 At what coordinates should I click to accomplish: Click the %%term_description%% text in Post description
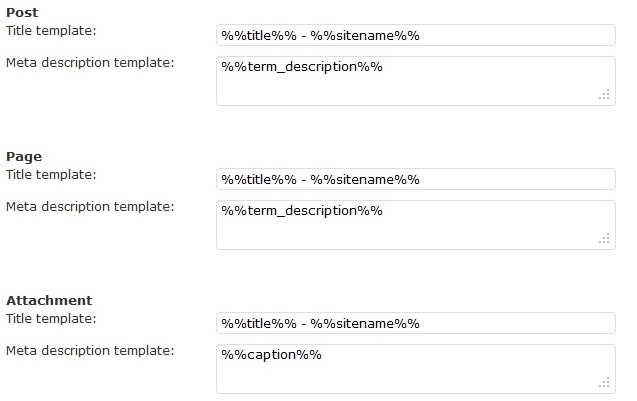point(302,67)
